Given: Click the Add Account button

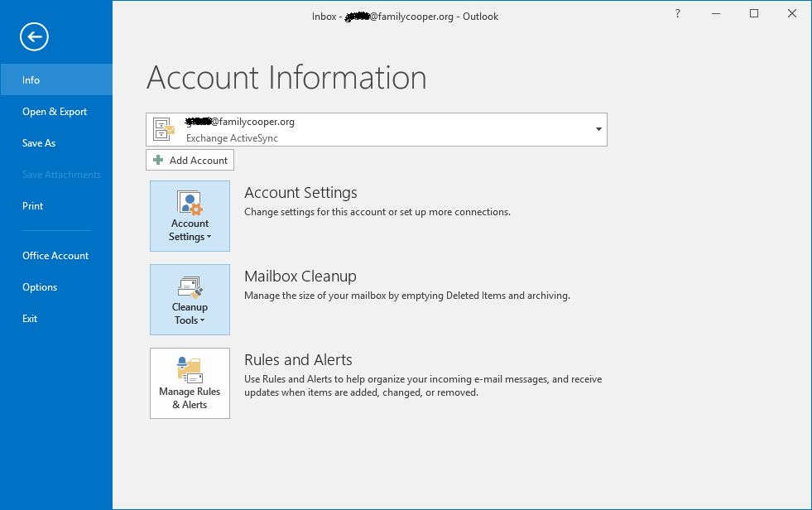Looking at the screenshot, I should click(x=190, y=160).
